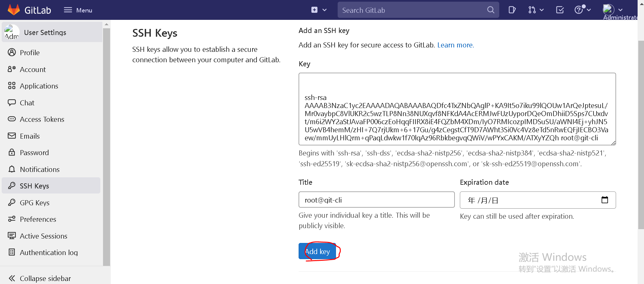Click the Authentication log icon
Image resolution: width=644 pixels, height=284 pixels.
[x=12, y=252]
